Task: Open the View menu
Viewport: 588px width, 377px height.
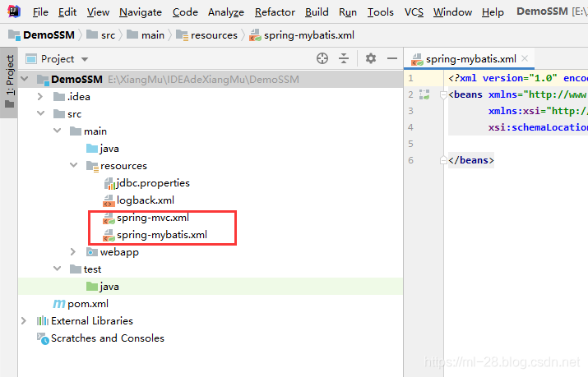Action: [x=98, y=12]
